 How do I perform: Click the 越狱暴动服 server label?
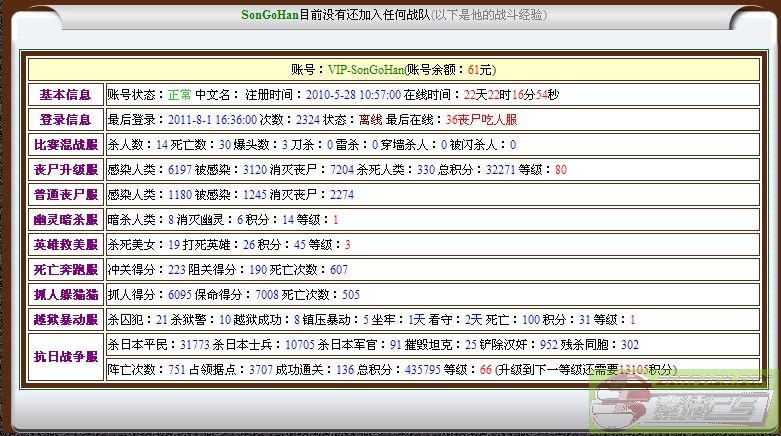(65, 320)
